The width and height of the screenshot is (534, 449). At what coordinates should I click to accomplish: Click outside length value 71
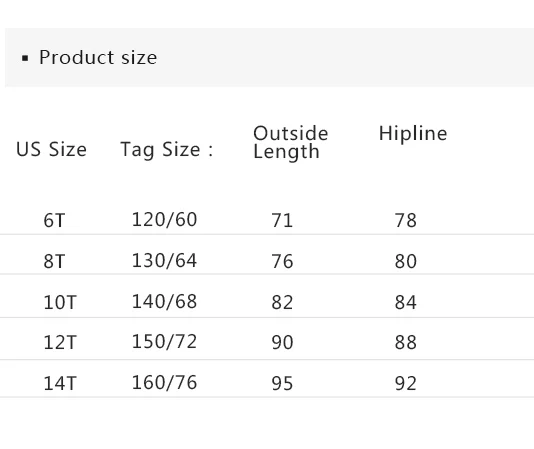tap(282, 220)
